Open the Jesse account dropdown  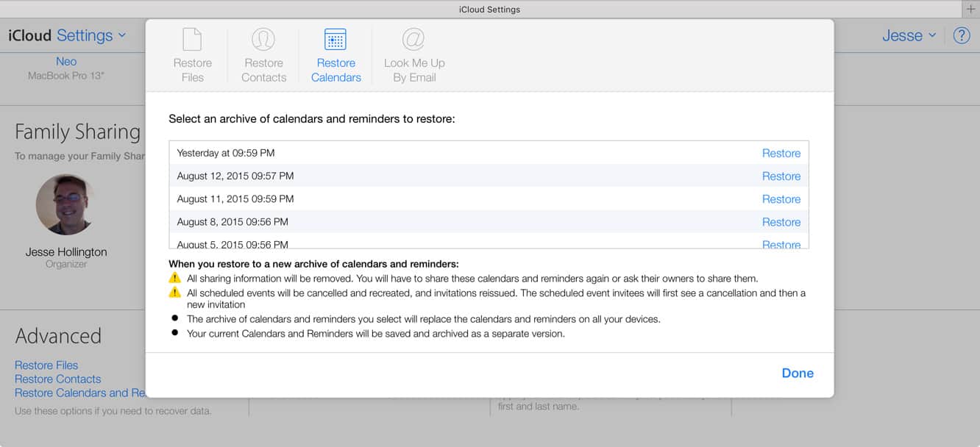click(x=909, y=35)
